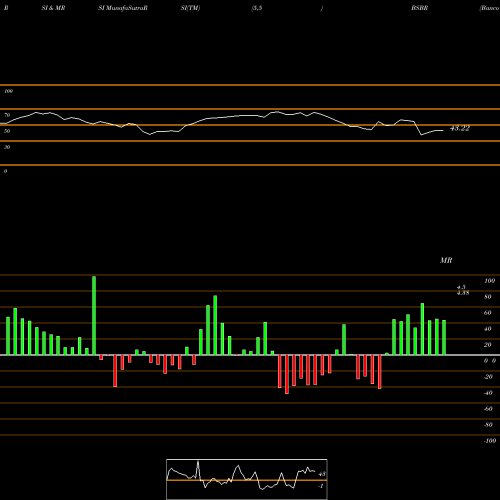Click the -80 axis label on MR chart

click(488, 425)
